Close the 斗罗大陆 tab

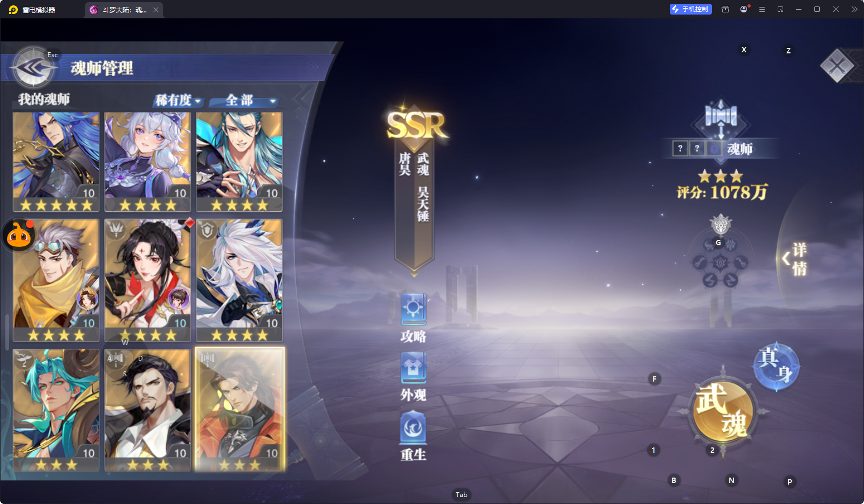(156, 10)
